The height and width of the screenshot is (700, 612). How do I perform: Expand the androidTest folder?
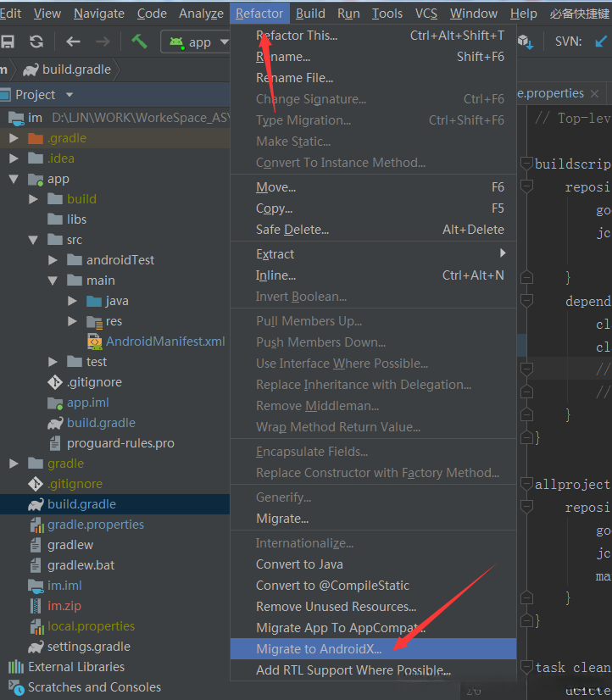point(53,260)
